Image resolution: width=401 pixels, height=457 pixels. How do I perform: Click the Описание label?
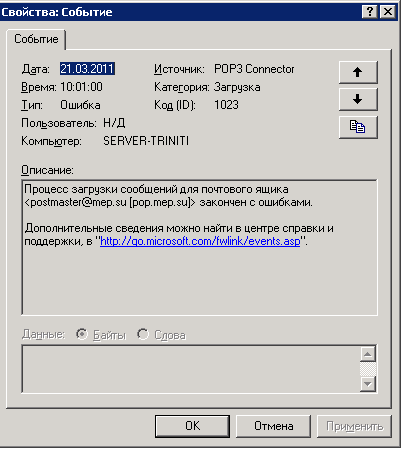coord(47,170)
